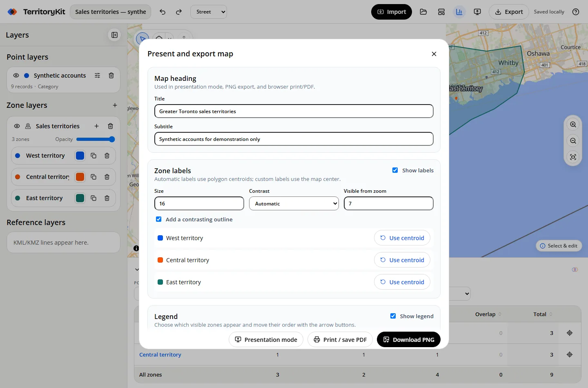This screenshot has width=588, height=388.
Task: Duplicate the West territory zone
Action: point(94,156)
